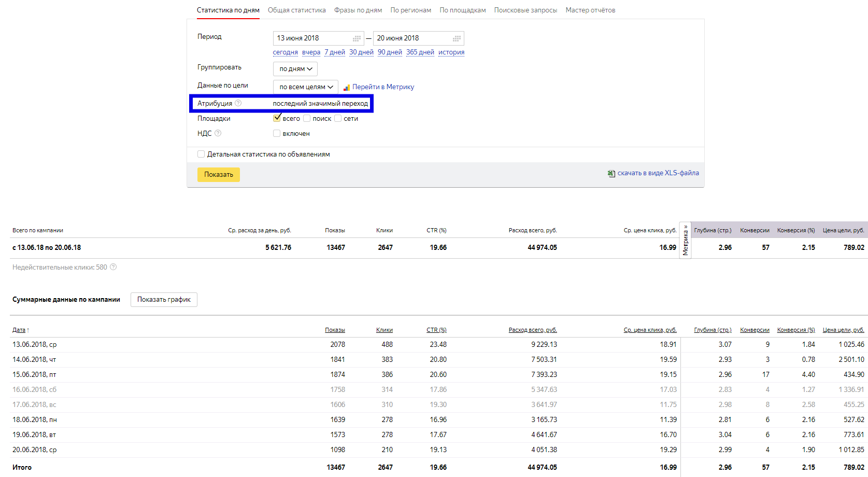Screen dimensions: 868x477
Task: Click the row 17.06.2018, вс
Action: click(x=438, y=404)
